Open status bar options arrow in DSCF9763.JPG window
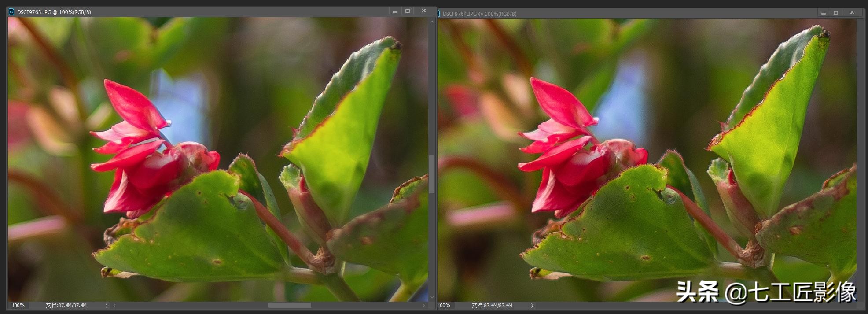Viewport: 868px width, 314px height. tap(106, 305)
